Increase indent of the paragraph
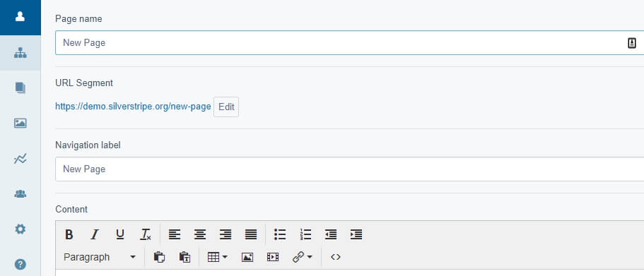The image size is (644, 276). [356, 234]
